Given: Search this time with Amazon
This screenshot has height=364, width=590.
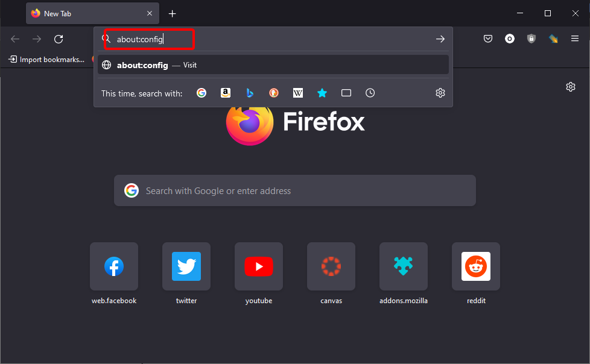Looking at the screenshot, I should 226,93.
